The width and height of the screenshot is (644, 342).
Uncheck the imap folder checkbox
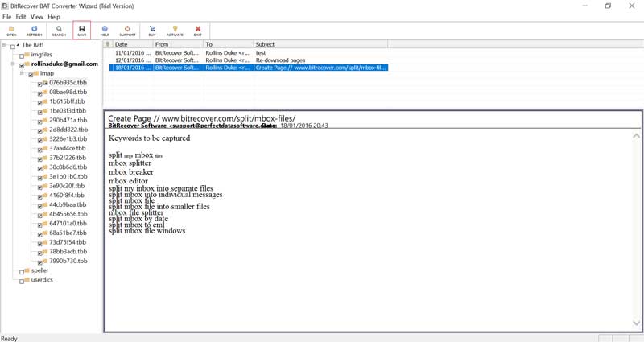tap(31, 75)
